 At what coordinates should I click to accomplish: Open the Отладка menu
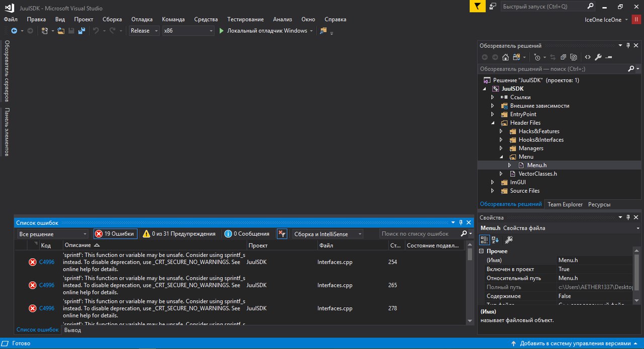coord(142,19)
